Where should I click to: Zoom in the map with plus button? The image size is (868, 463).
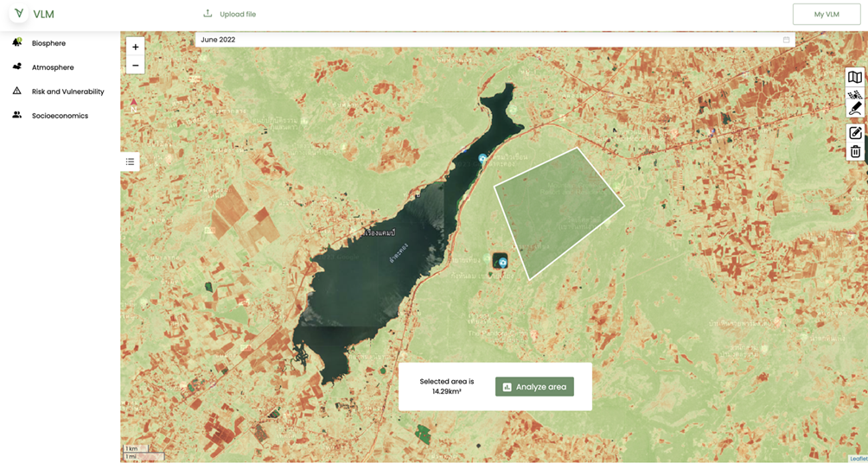[135, 47]
